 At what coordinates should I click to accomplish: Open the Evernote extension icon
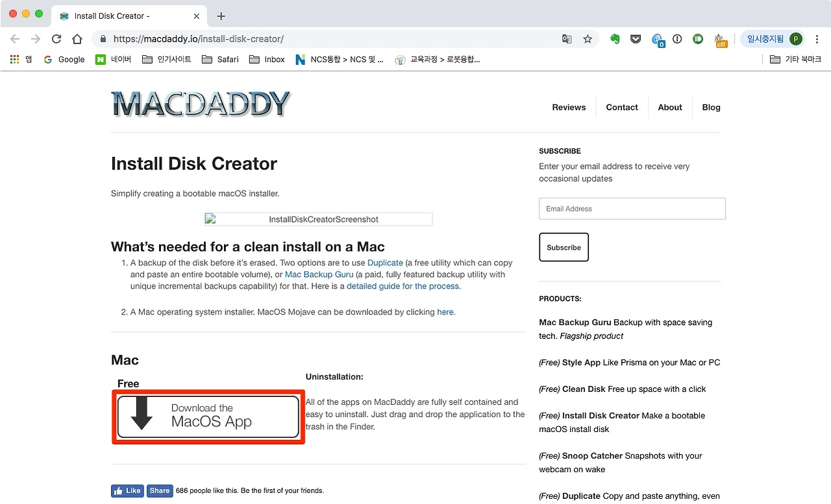[x=615, y=39]
